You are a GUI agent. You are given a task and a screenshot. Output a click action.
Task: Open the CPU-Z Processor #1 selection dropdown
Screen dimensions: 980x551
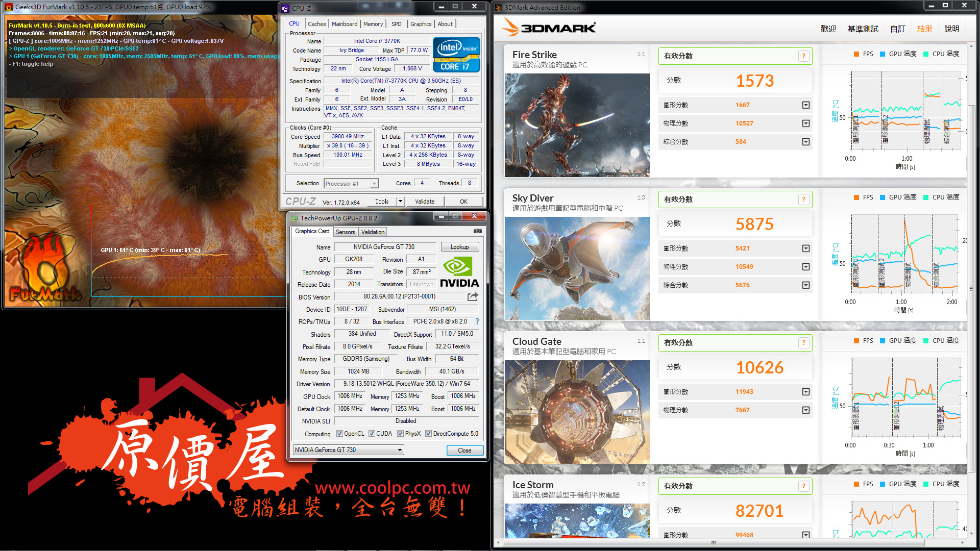pos(351,184)
